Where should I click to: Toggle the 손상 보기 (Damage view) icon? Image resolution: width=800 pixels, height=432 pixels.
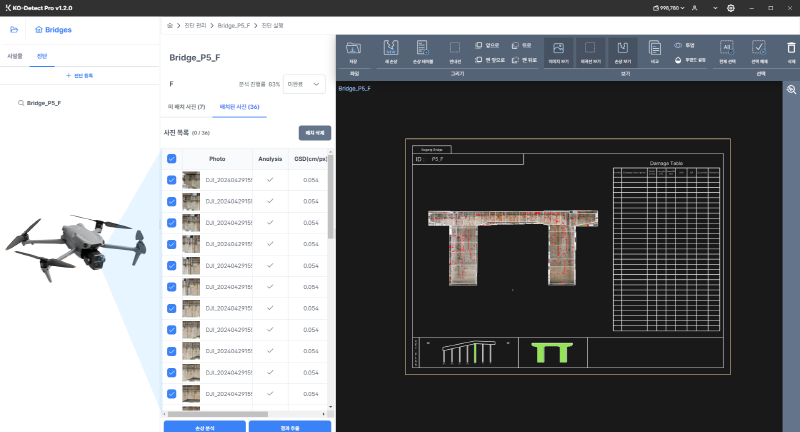[624, 47]
